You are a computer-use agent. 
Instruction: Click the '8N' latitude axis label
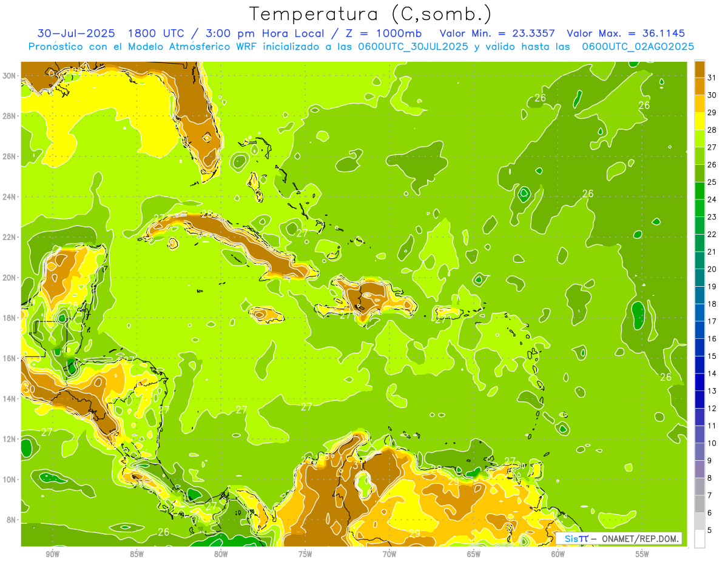(12, 520)
